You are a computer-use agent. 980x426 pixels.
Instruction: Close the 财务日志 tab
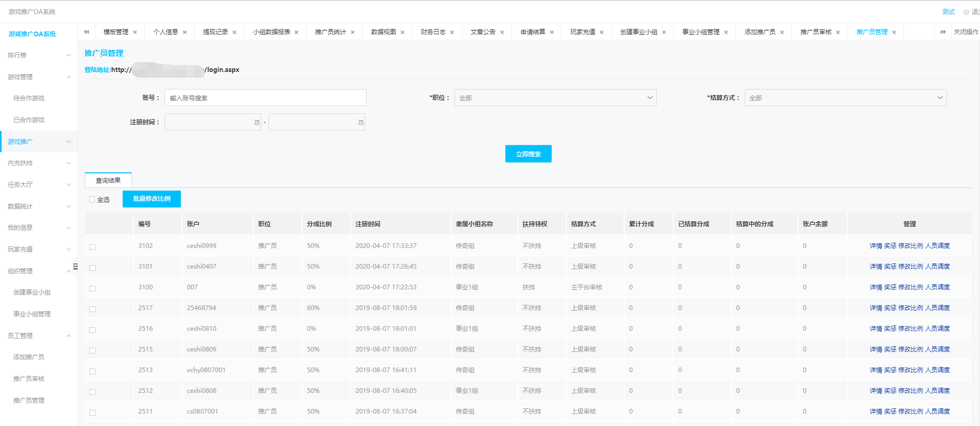pos(452,32)
